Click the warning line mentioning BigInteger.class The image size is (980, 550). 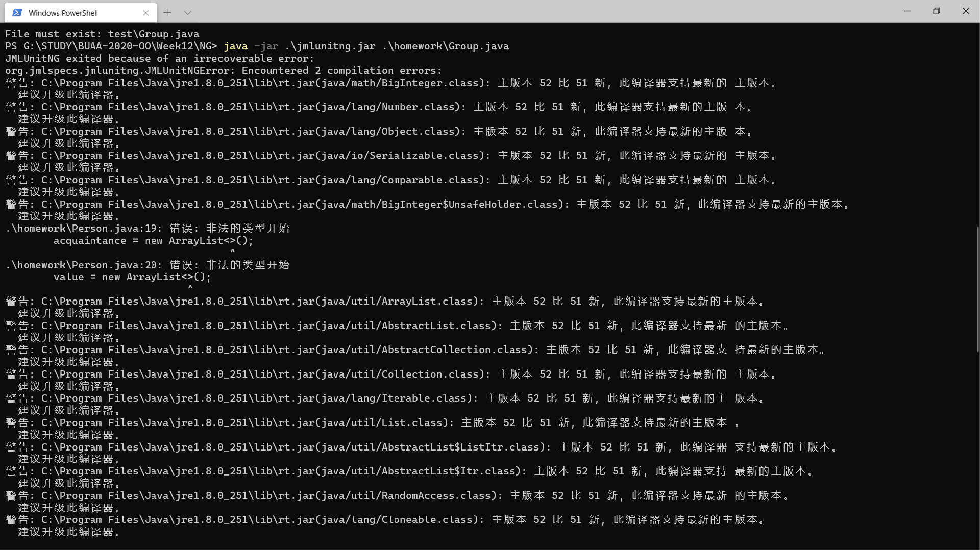tap(392, 83)
